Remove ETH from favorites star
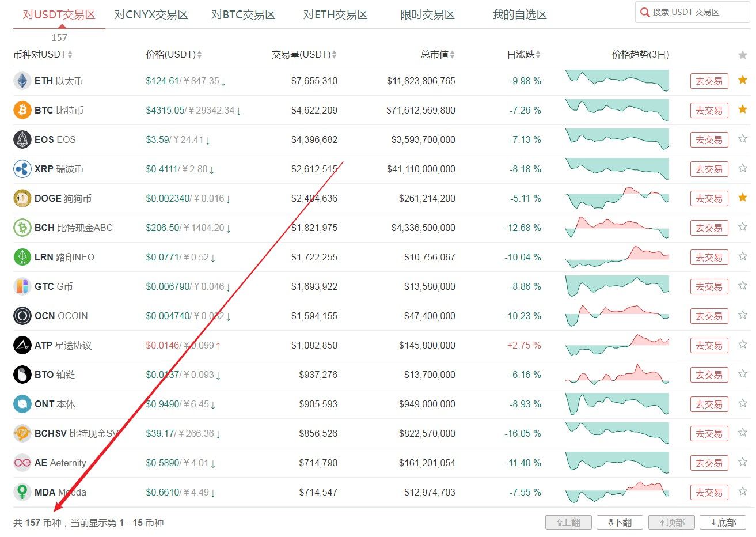Screen dimensions: 756x537 coord(743,80)
